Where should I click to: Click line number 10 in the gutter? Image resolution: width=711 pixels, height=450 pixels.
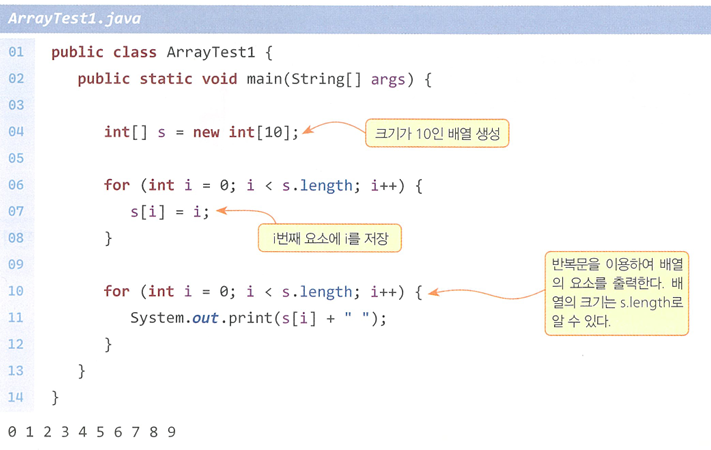coord(16,291)
